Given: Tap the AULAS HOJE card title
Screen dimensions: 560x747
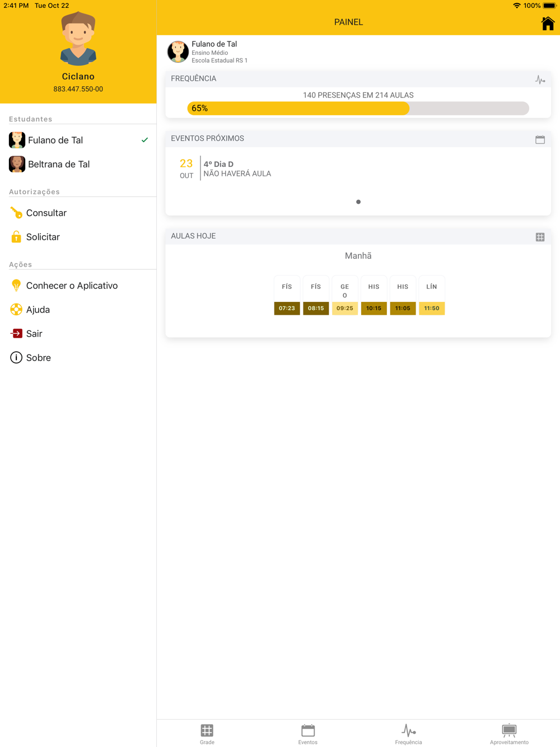Looking at the screenshot, I should point(193,236).
